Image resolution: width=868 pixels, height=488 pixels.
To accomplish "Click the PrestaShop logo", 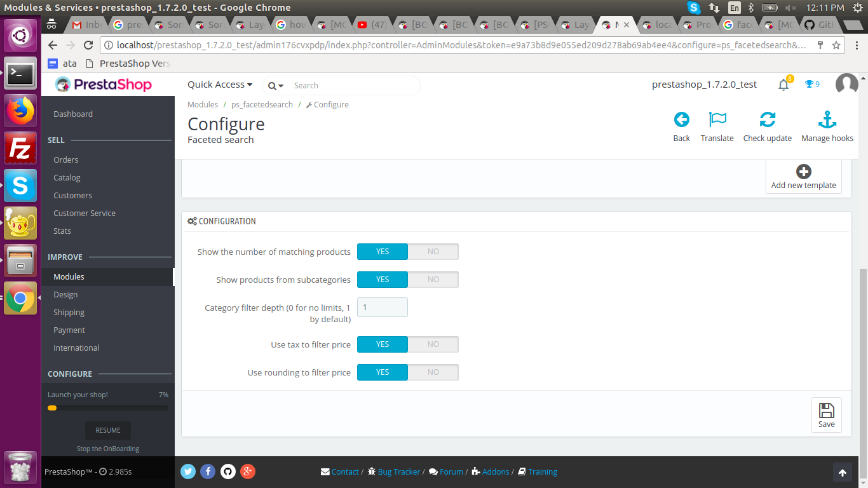I will click(104, 85).
